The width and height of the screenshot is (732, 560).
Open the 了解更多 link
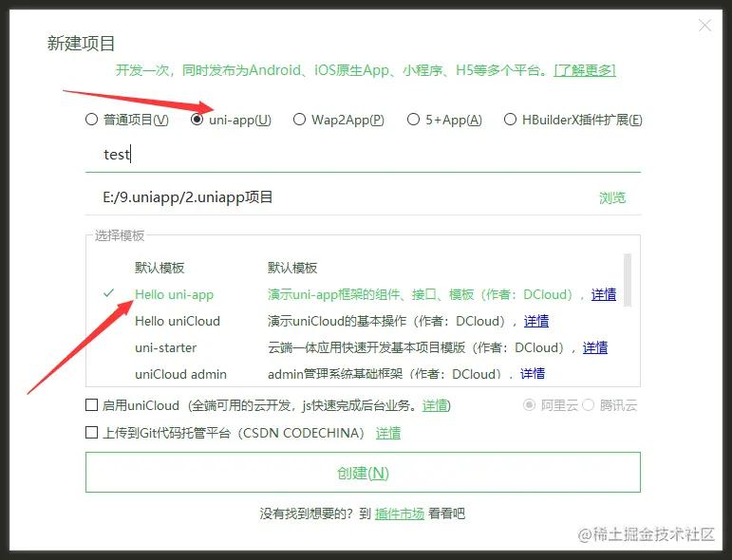(585, 70)
